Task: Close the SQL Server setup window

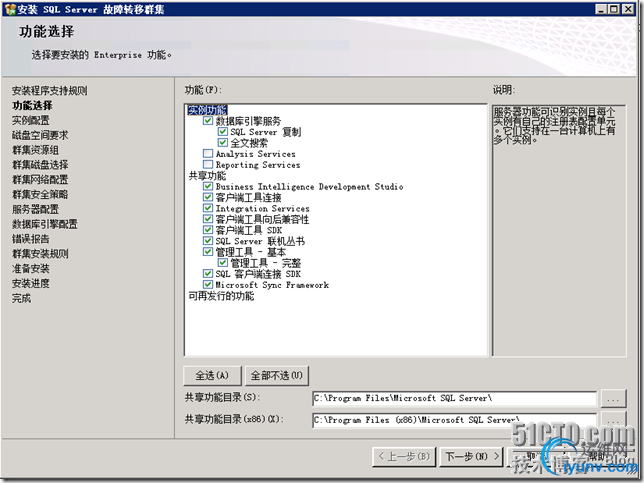Action: coord(628,9)
